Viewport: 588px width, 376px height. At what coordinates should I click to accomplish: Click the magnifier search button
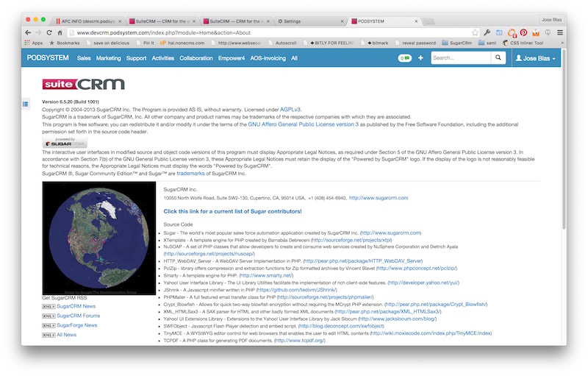[498, 58]
